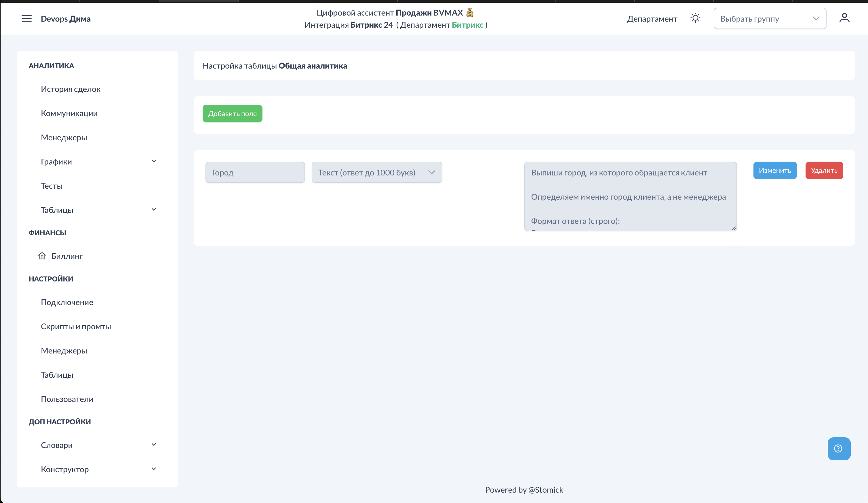Click into the prompt description textarea
This screenshot has width=868, height=503.
[x=630, y=196]
